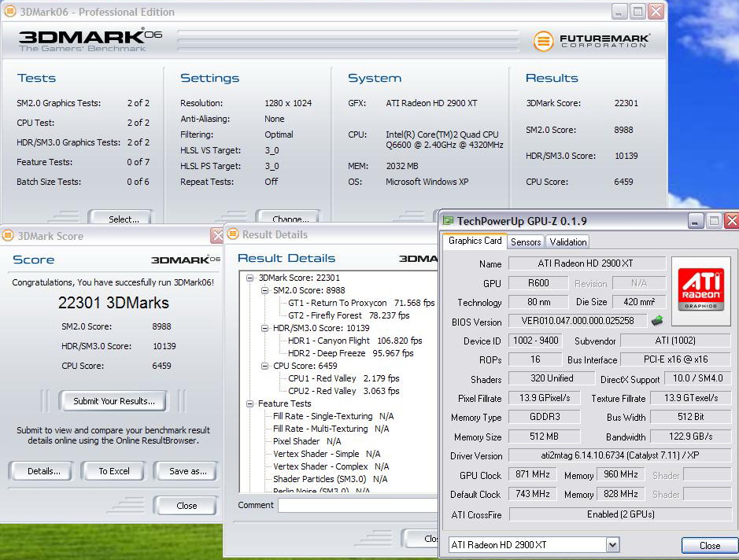Click the Save as... button
The height and width of the screenshot is (560, 739).
187,471
